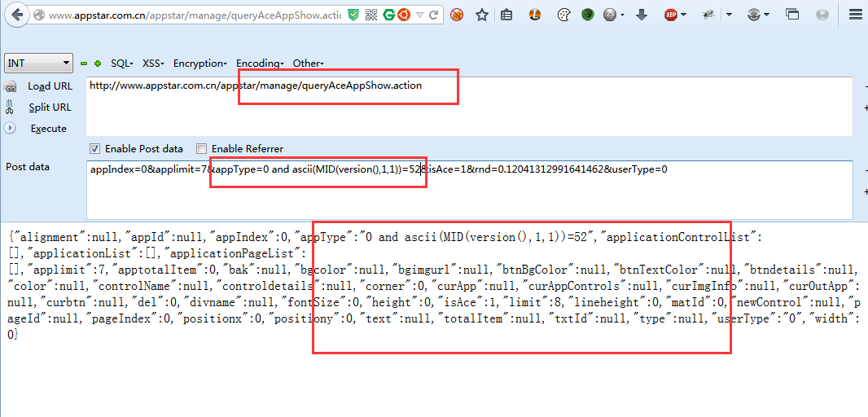Check the Enable Referrer checkbox
This screenshot has width=868, height=417.
coord(201,148)
